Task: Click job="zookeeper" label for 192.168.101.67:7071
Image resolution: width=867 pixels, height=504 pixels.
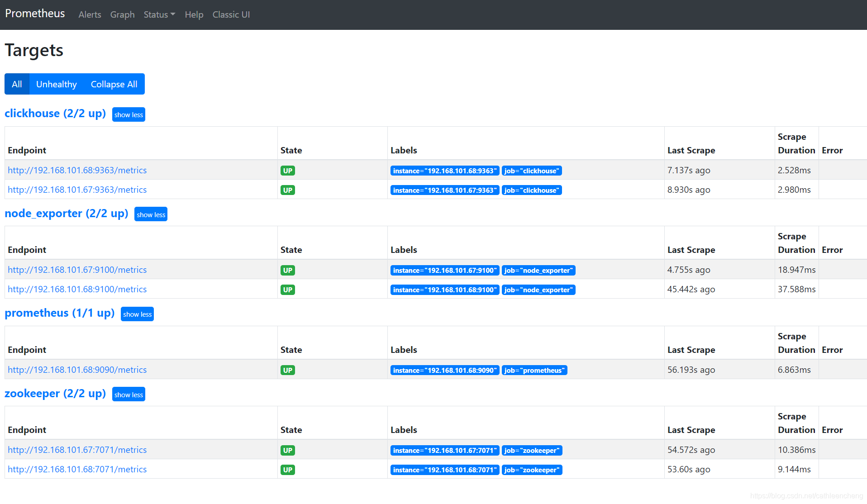Action: coord(532,450)
